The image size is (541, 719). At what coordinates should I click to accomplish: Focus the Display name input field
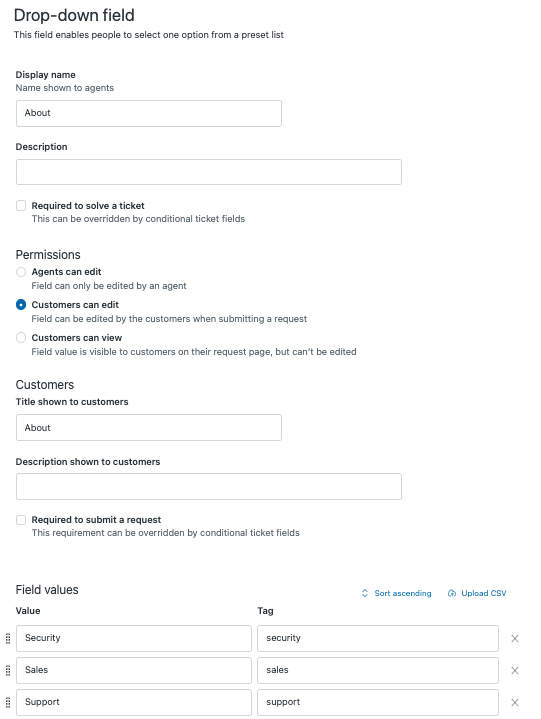click(x=149, y=114)
